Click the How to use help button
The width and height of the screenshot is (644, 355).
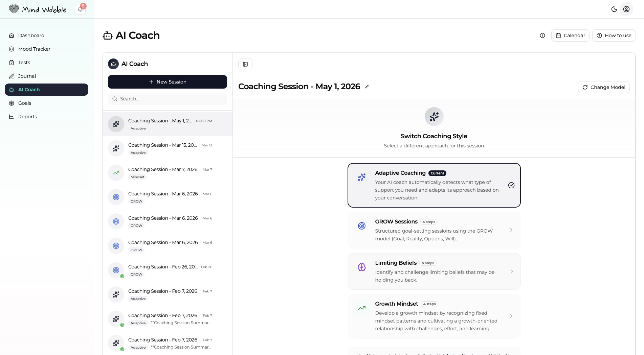coord(614,35)
